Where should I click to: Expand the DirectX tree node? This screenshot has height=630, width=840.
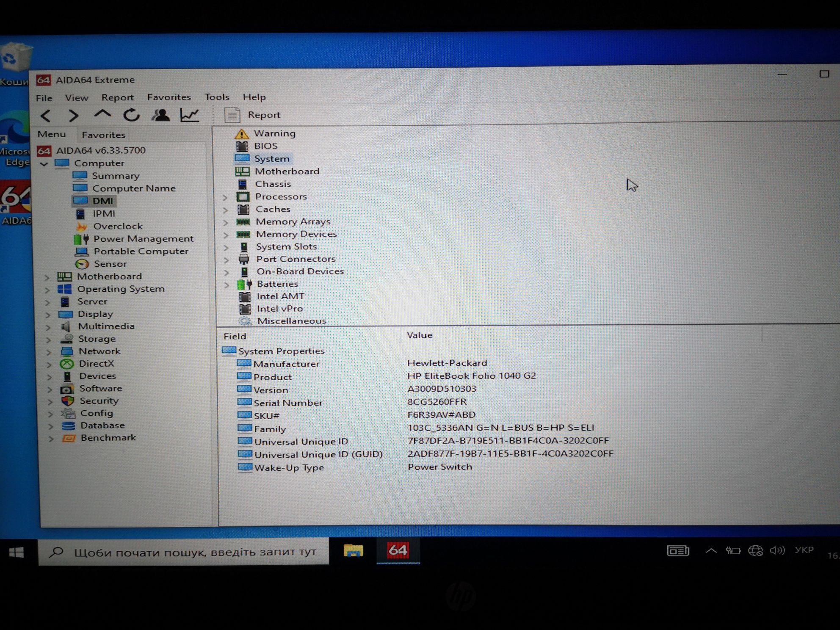(49, 365)
